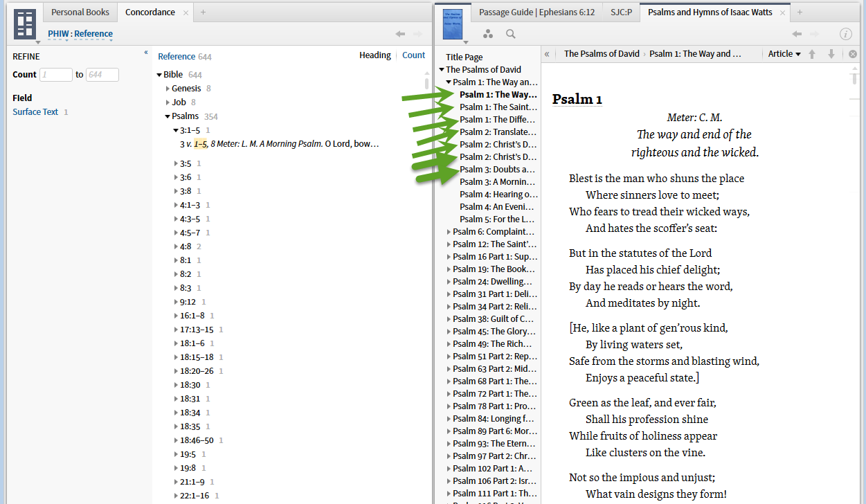Screen dimensions: 866x504
Task: Select Psalm 4: Hearing in contents
Action: tap(498, 194)
